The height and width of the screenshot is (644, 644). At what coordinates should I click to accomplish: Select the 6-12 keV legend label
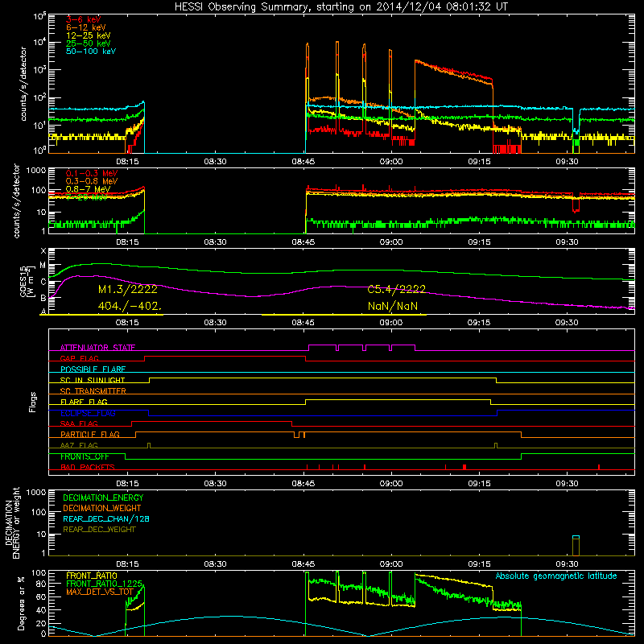tap(85, 27)
